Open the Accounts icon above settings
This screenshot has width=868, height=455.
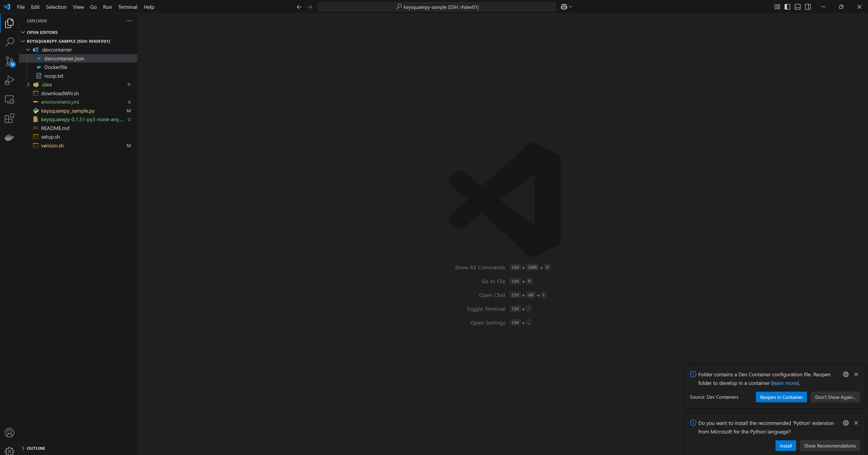[9, 432]
